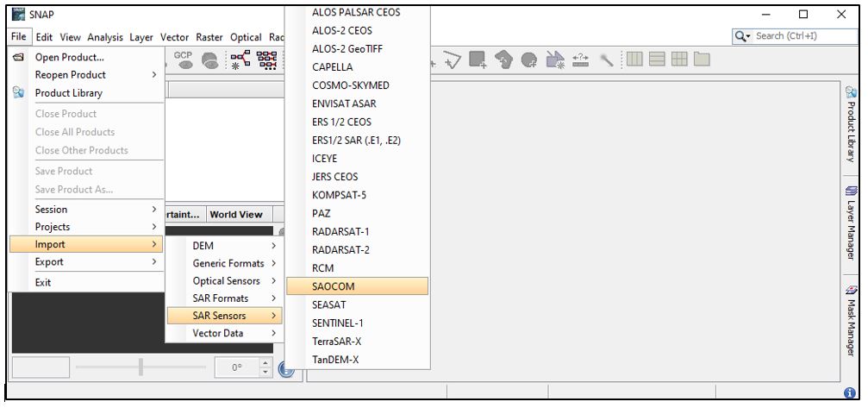The image size is (868, 408).
Task: Open the File menu
Action: [x=19, y=36]
